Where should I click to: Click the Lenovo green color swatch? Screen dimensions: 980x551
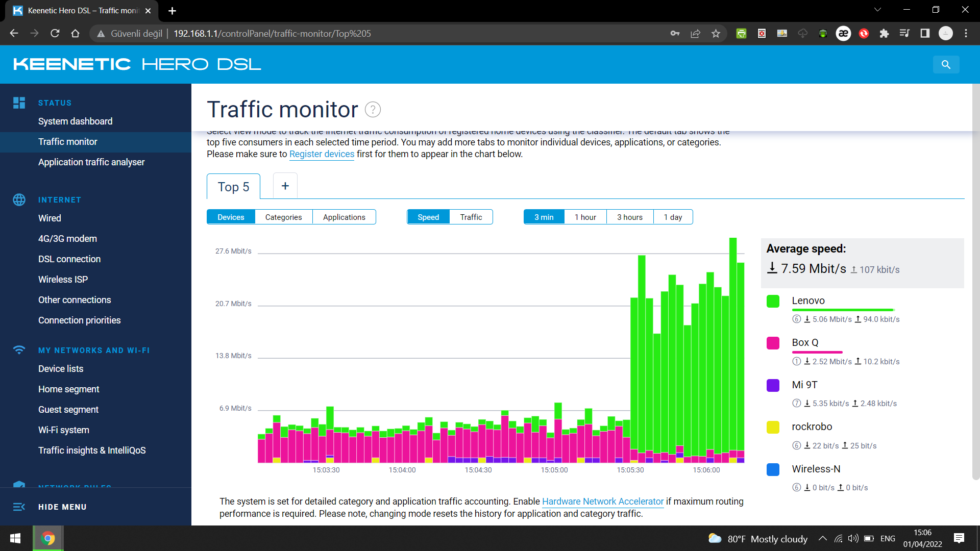coord(773,301)
